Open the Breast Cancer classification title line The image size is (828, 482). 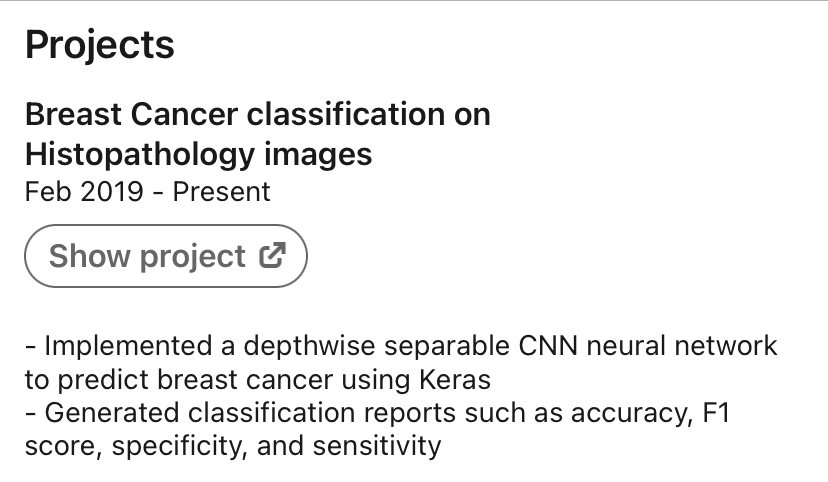tap(257, 114)
